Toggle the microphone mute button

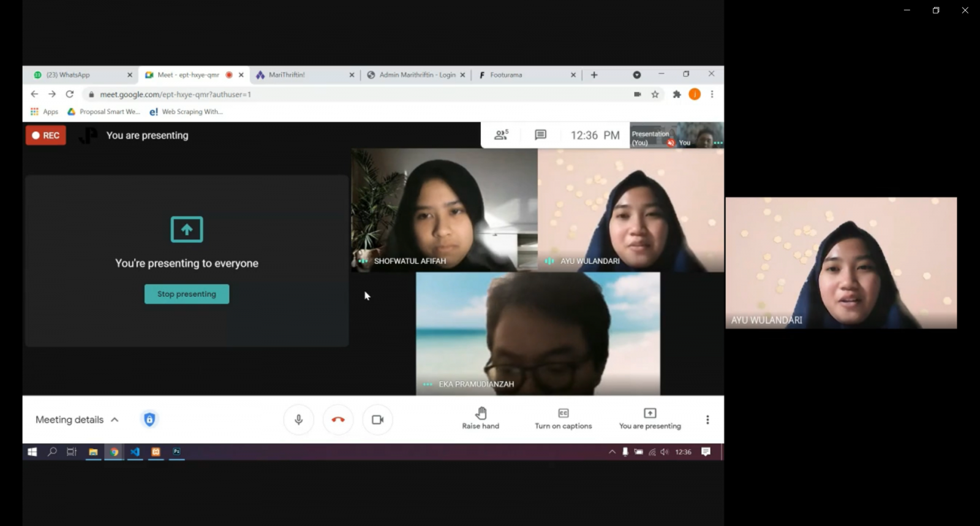(x=299, y=420)
